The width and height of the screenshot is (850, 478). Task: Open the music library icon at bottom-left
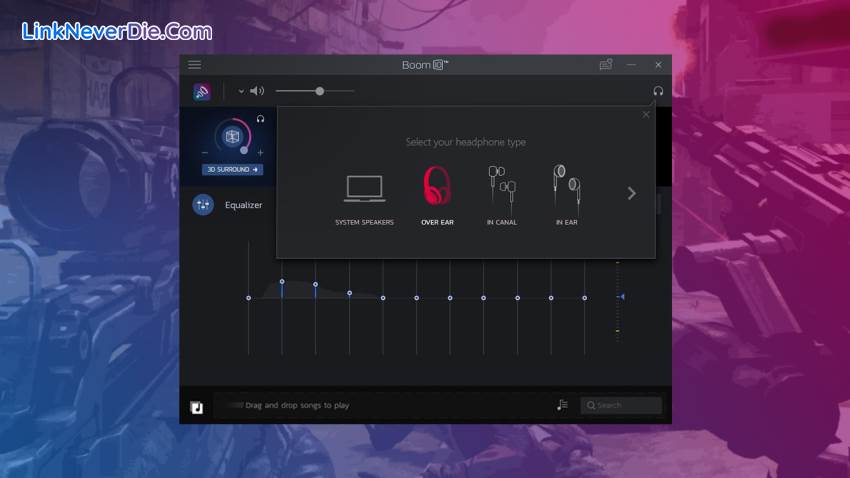197,407
